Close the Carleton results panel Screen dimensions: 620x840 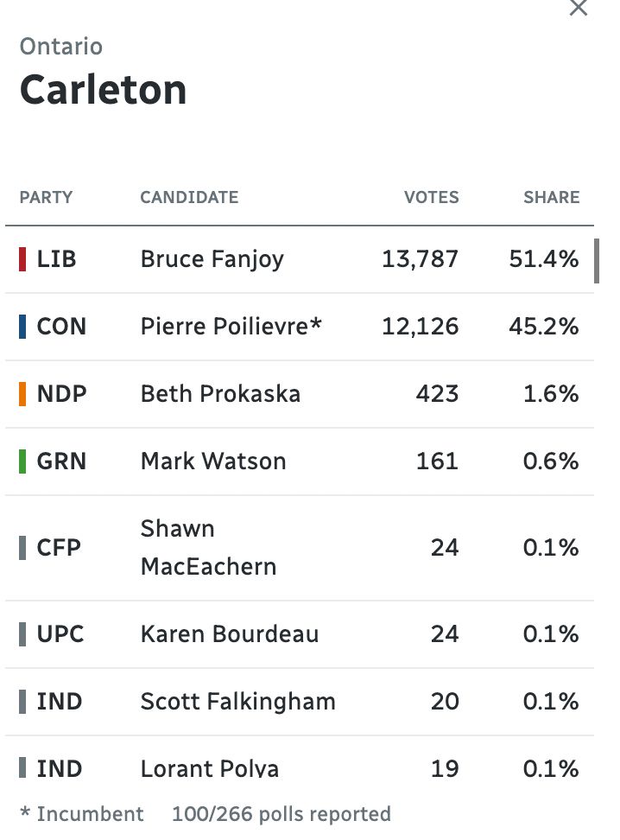(578, 9)
